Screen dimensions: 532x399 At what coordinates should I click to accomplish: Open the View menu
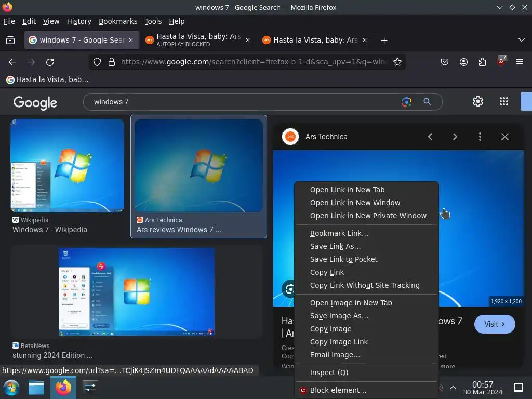[x=51, y=21]
